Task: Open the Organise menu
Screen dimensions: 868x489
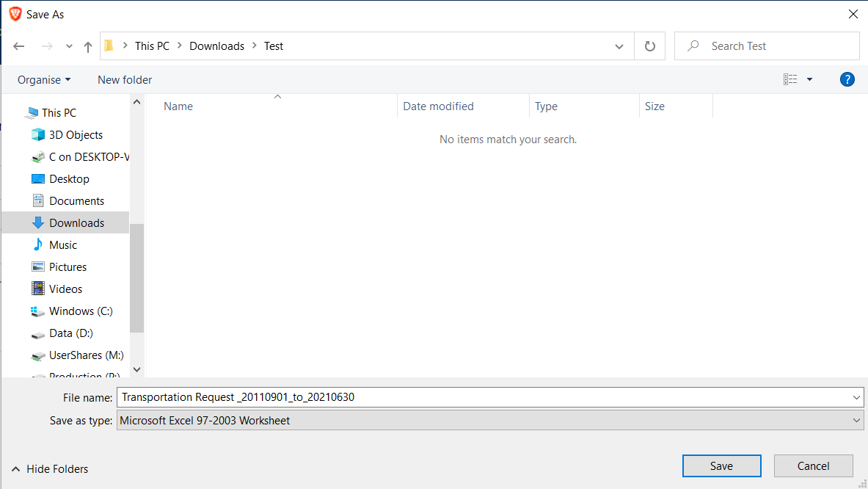Action: point(43,79)
